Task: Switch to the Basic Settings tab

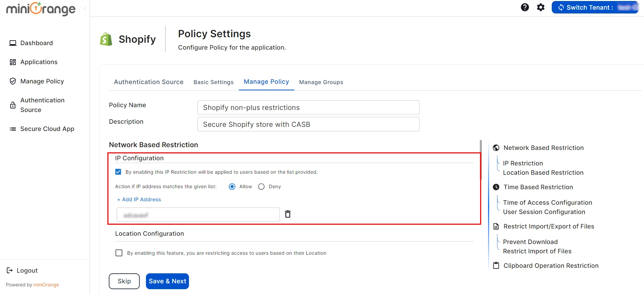Action: pyautogui.click(x=213, y=82)
